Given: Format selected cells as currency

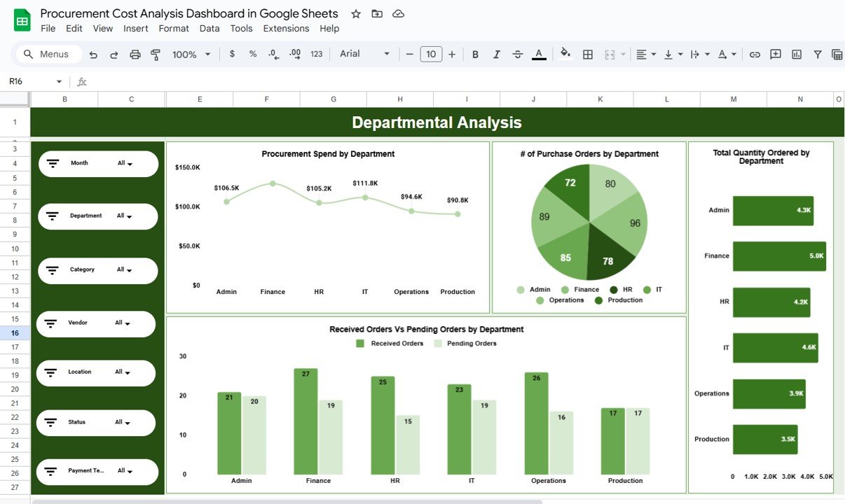Looking at the screenshot, I should (x=232, y=54).
